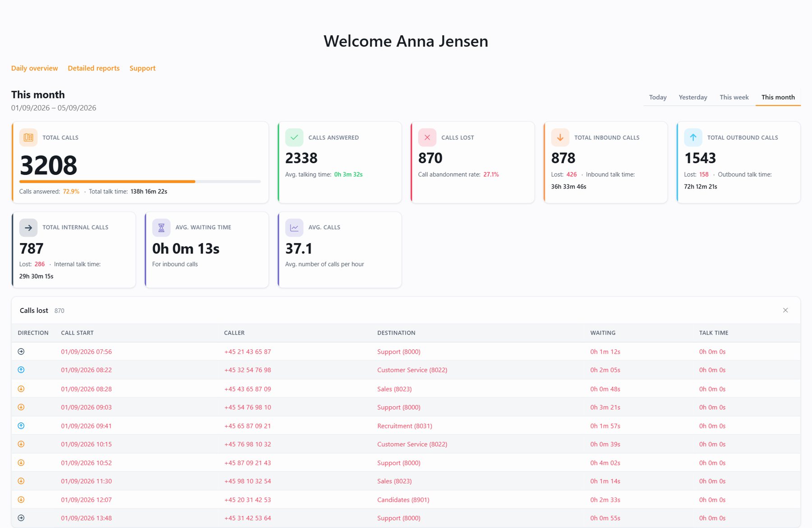Viewport: 812px width, 528px height.
Task: Click direction icon for 01/09/2026 09:41 call
Action: click(x=21, y=426)
